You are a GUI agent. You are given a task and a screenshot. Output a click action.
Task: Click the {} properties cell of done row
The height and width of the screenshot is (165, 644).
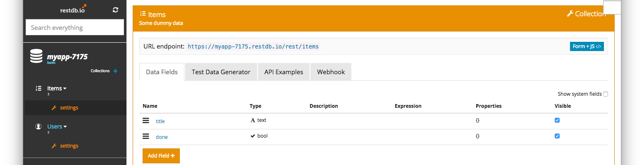pyautogui.click(x=477, y=136)
